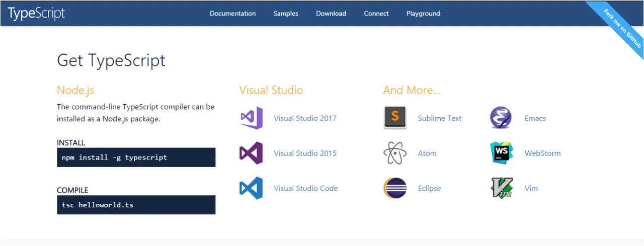The width and height of the screenshot is (644, 246).
Task: Follow the Emacs text link
Action: 535,118
